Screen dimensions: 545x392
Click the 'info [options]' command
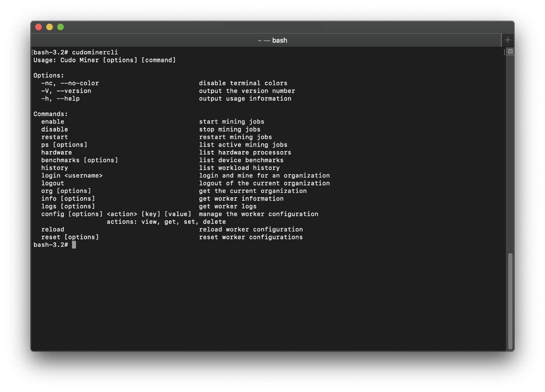[x=68, y=199]
